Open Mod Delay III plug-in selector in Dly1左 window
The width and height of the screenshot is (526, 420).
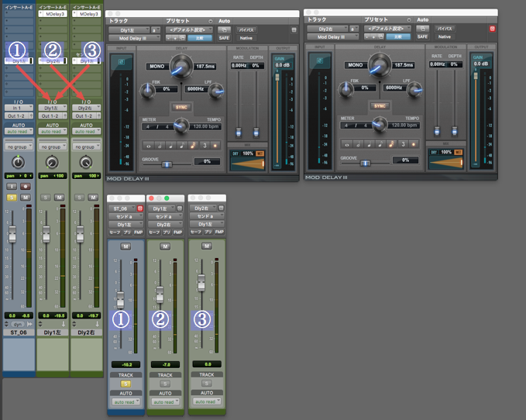click(x=134, y=38)
